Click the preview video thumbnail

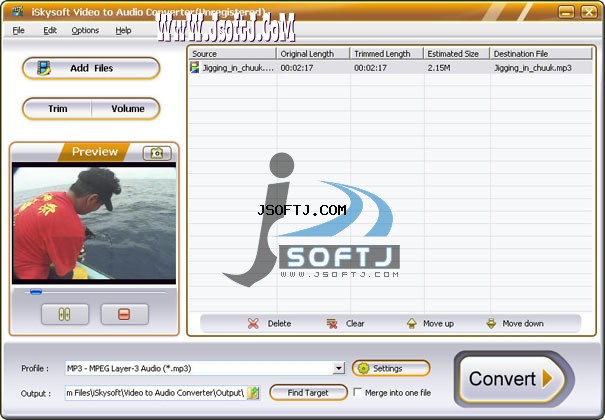coord(94,223)
